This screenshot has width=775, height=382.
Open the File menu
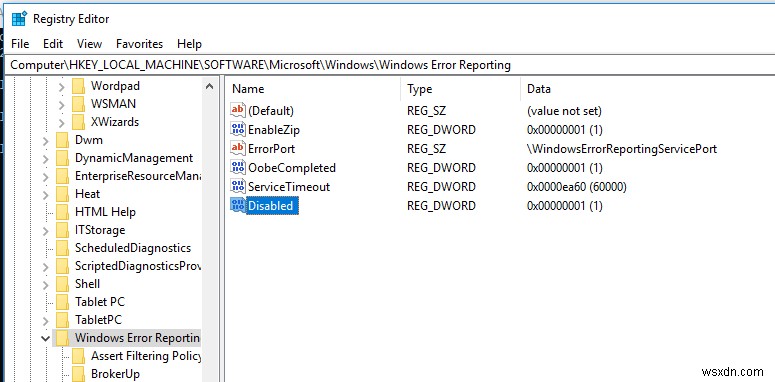(20, 44)
